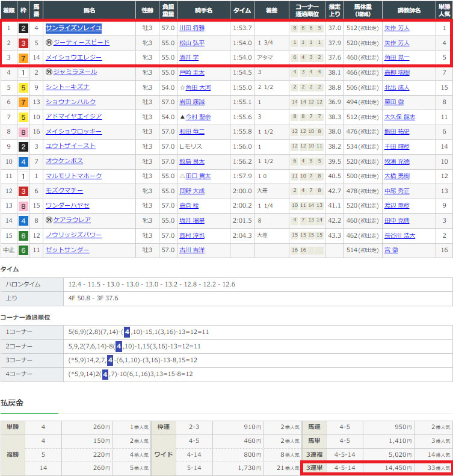Click green frame badge 6 for ゼットサンダー

coord(22,250)
